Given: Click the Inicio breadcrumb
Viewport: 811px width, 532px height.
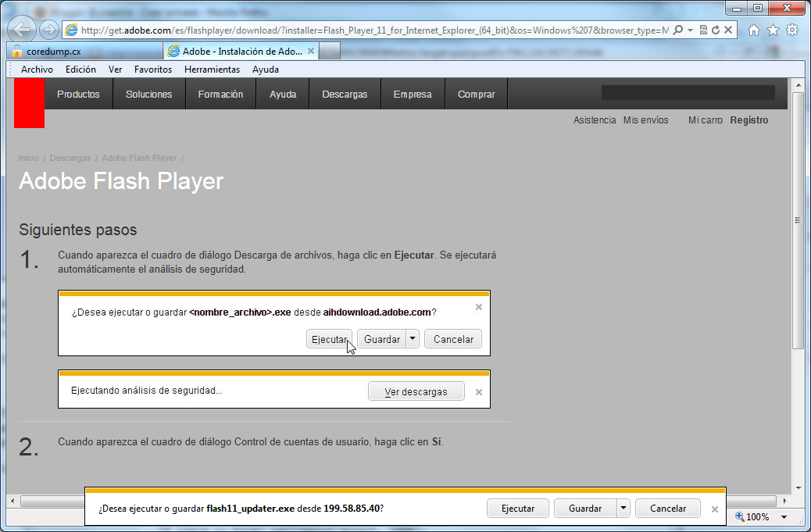Looking at the screenshot, I should point(28,158).
